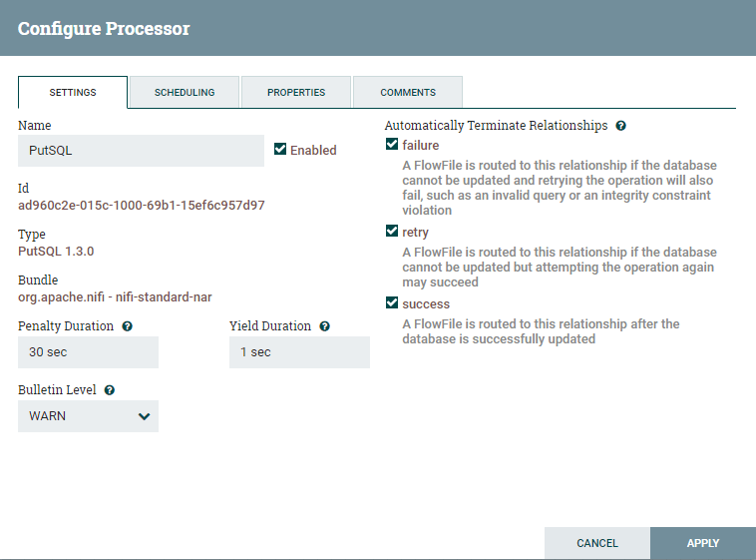The width and height of the screenshot is (756, 560).
Task: Toggle the Enabled checkbox
Action: [x=280, y=149]
